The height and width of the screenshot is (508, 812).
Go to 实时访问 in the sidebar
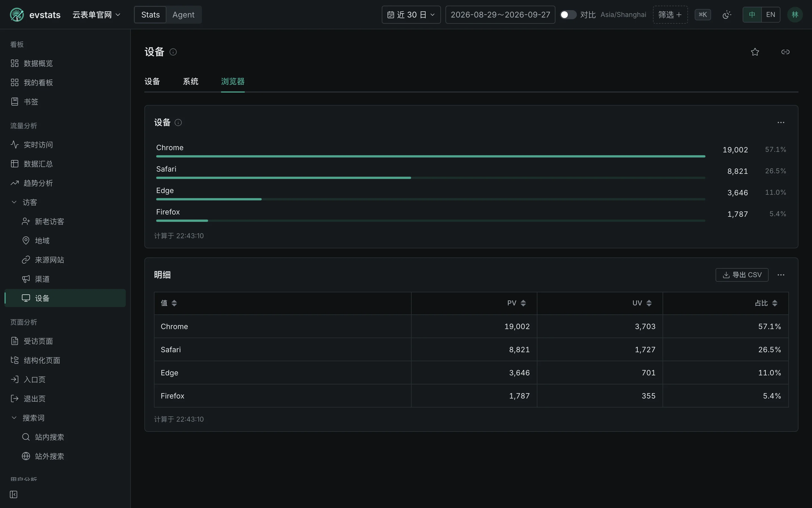(x=65, y=144)
